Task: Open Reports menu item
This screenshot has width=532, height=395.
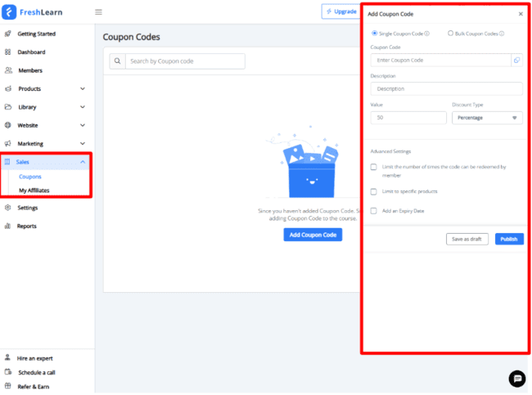Action: pos(27,226)
